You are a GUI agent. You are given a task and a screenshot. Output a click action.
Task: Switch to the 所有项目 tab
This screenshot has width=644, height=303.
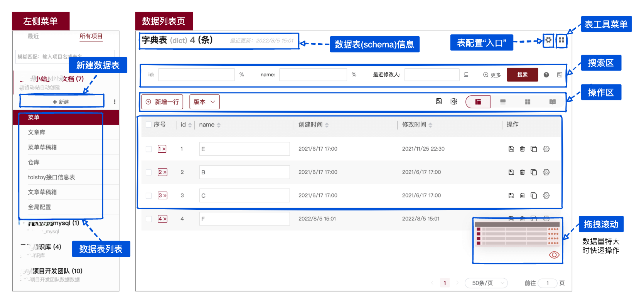[91, 36]
